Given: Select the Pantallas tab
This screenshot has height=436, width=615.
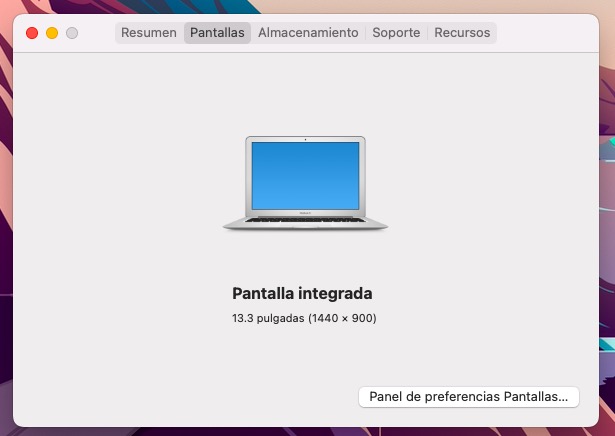Looking at the screenshot, I should (217, 33).
